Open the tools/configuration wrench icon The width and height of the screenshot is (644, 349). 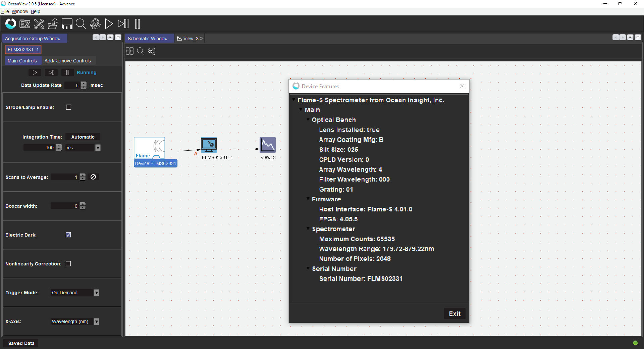[39, 24]
